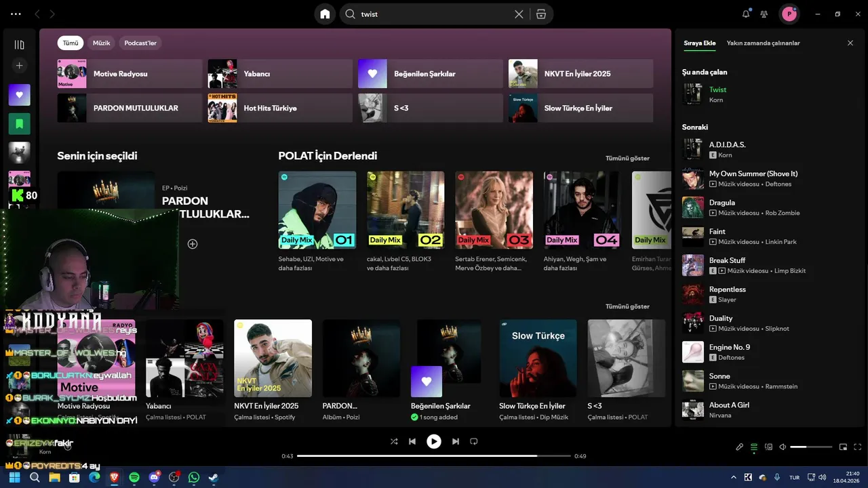Viewport: 868px width, 488px height.
Task: Open Connect to a device icon
Action: [768, 447]
